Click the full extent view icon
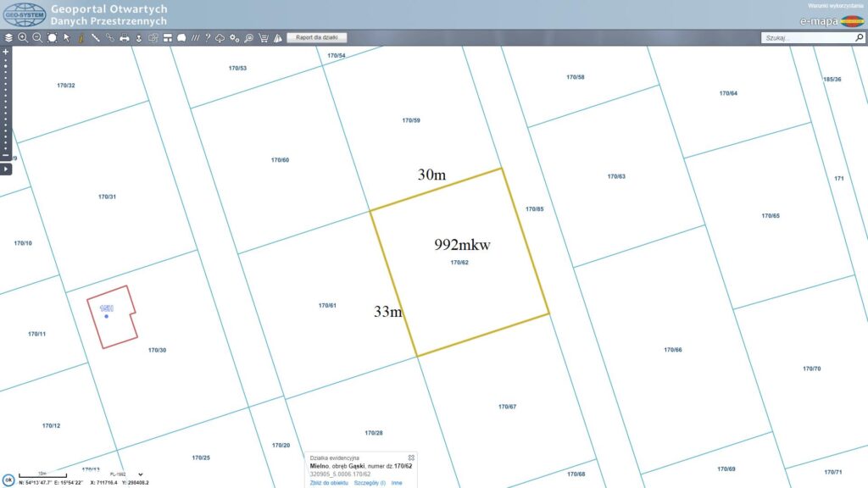 (52, 37)
